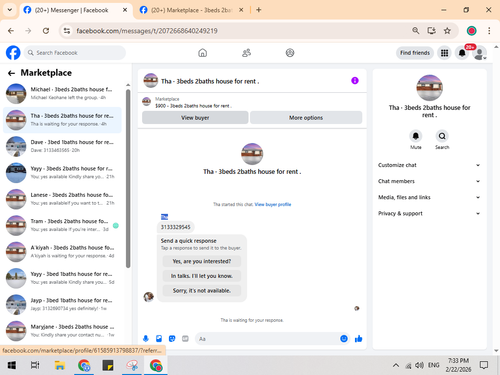Click the browser back arrow
This screenshot has width=500, height=375.
(11, 31)
